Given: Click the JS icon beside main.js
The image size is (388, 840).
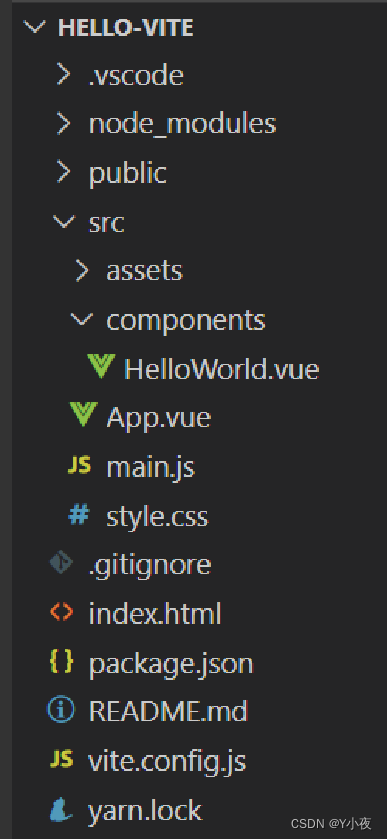Looking at the screenshot, I should click(x=79, y=466).
